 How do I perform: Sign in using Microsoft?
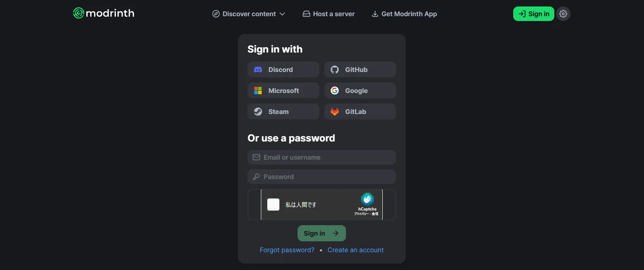click(283, 90)
